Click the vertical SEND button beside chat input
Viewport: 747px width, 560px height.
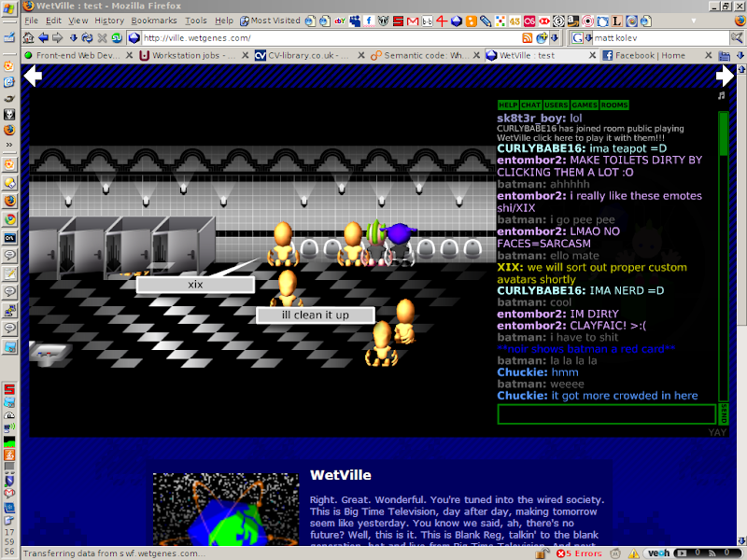[x=724, y=413]
